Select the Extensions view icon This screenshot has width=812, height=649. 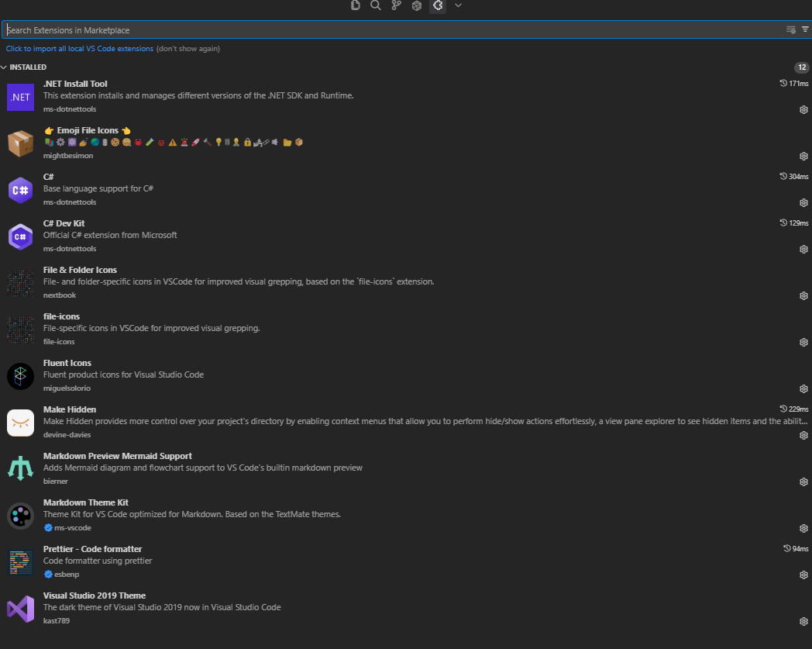(438, 5)
